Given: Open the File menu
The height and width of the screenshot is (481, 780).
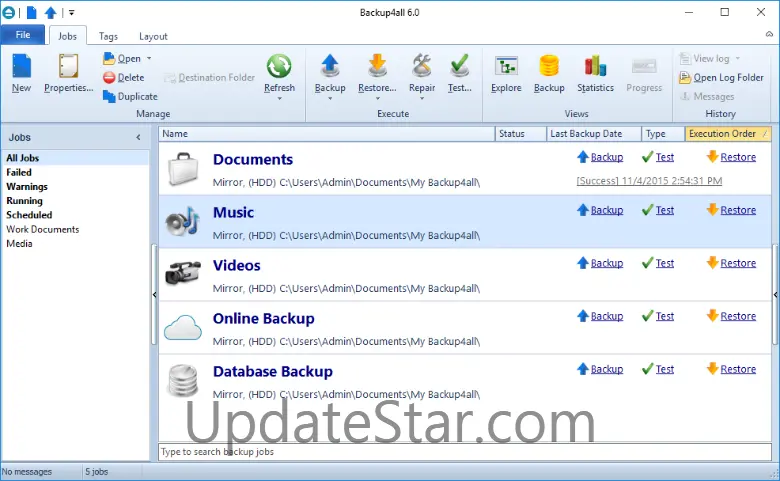Looking at the screenshot, I should [x=23, y=35].
